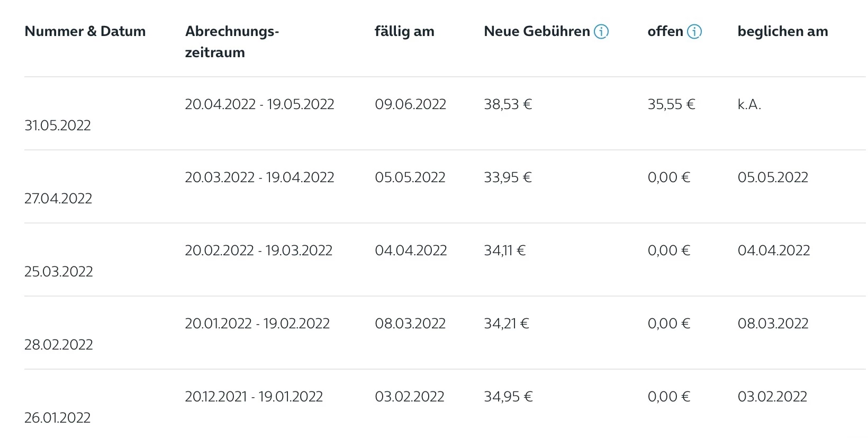Open the invoice dated 27.04.2022
The width and height of the screenshot is (868, 438).
point(58,199)
